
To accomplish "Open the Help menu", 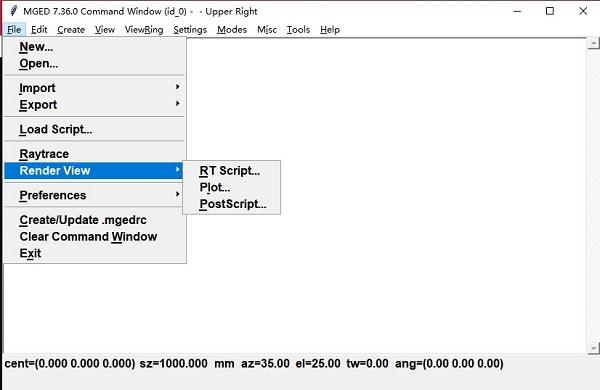I will [330, 29].
